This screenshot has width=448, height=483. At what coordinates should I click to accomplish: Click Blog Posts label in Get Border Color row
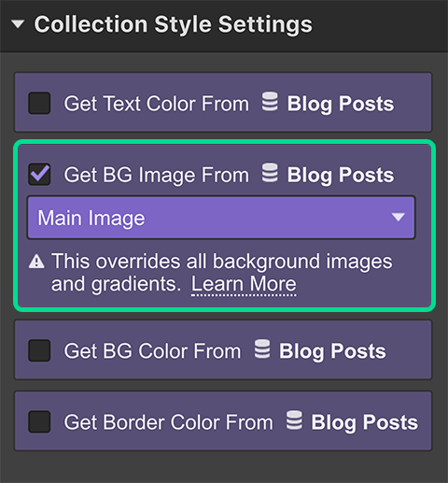click(365, 422)
